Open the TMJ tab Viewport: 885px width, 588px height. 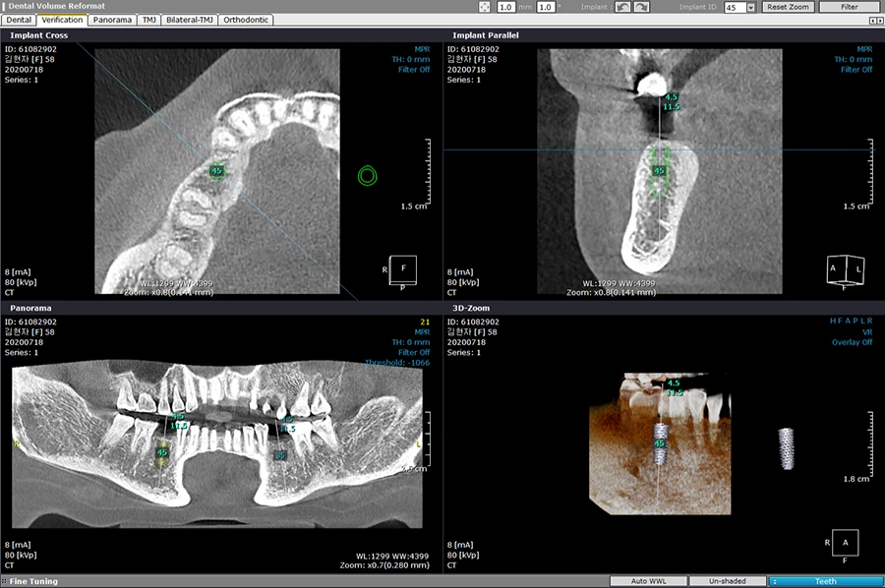coord(149,20)
